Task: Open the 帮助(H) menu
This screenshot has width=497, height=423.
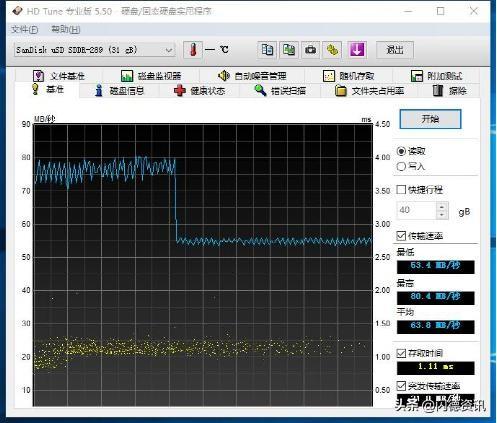Action: tap(66, 30)
